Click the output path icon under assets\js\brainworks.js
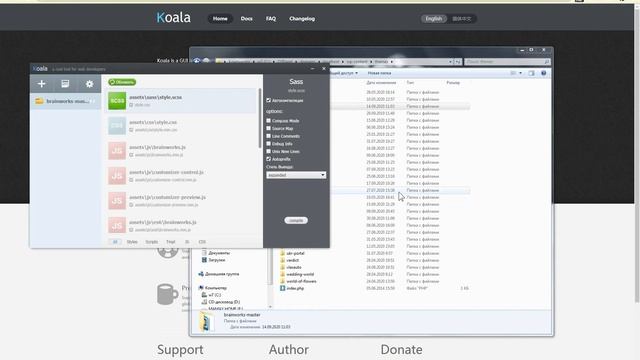 point(131,155)
